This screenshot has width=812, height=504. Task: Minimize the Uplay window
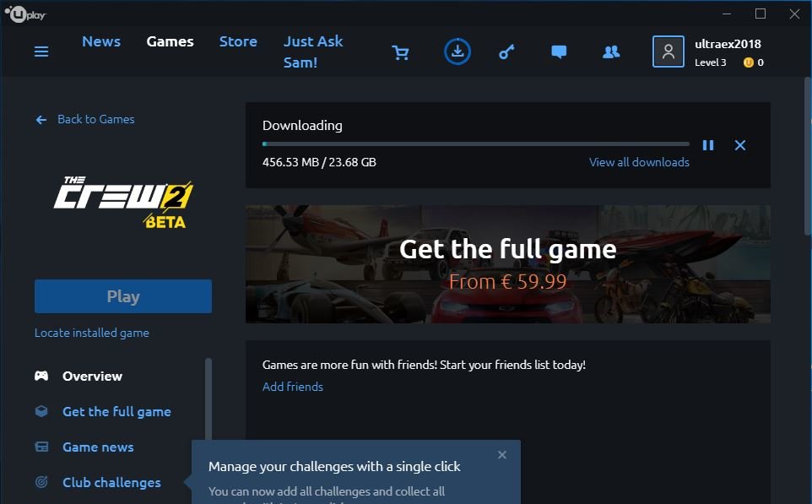[x=727, y=14]
